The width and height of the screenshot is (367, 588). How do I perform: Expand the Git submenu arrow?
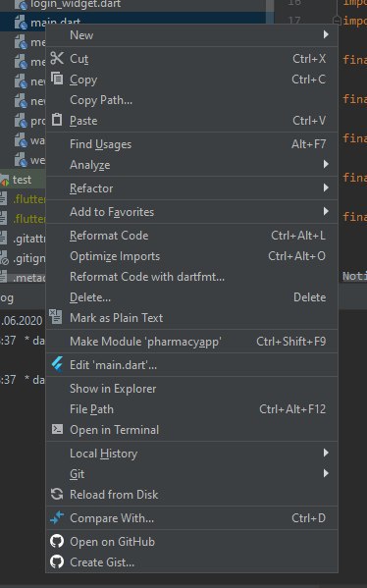tap(326, 473)
